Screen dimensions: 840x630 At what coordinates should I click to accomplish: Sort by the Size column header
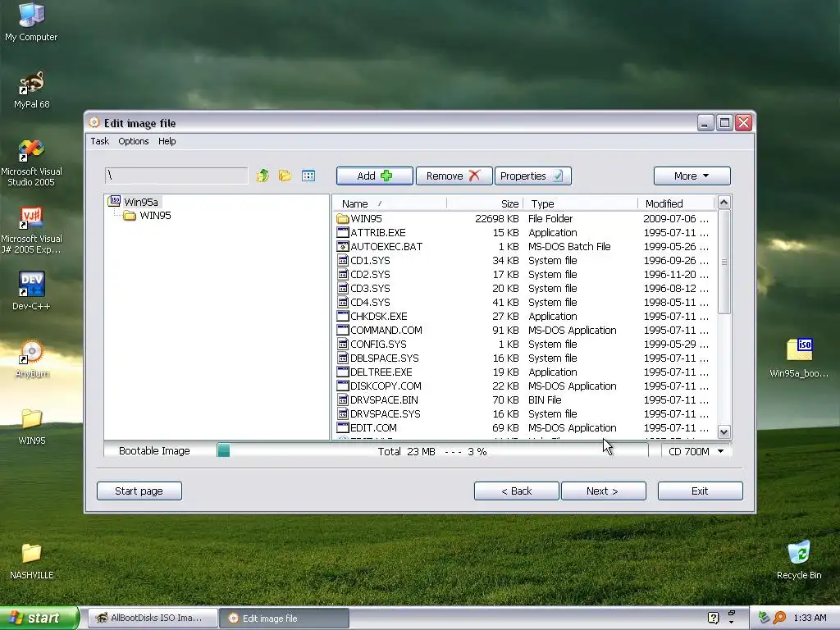[484, 203]
